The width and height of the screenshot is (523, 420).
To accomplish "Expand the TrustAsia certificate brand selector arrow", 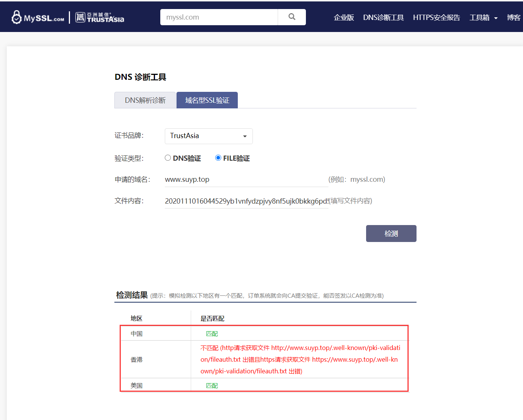I will [245, 136].
